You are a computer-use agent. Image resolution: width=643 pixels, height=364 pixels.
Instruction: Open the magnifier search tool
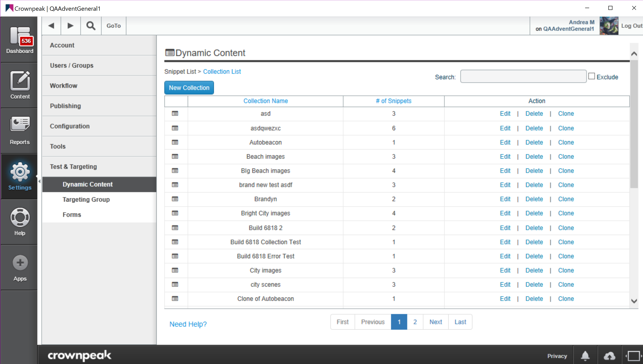[x=91, y=26]
